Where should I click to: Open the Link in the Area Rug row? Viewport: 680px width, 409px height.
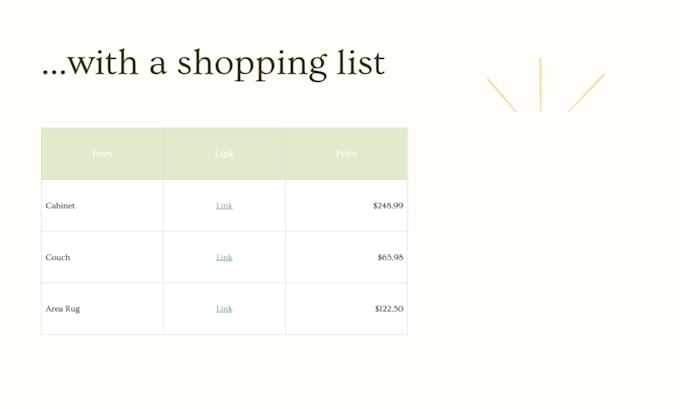click(x=224, y=309)
